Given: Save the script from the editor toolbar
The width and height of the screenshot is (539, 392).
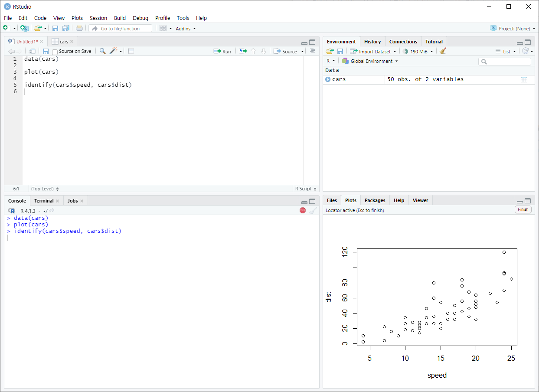Looking at the screenshot, I should [46, 51].
